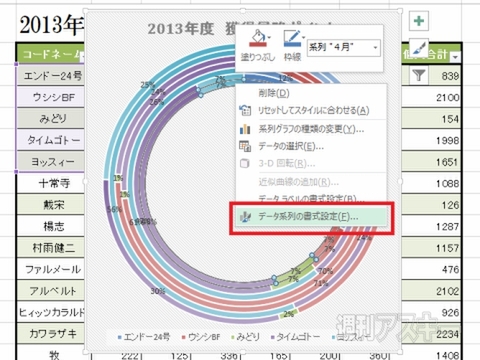This screenshot has width=480, height=360.
Task: Select the table cell ヨッスィー
Action: pyautogui.click(x=51, y=162)
